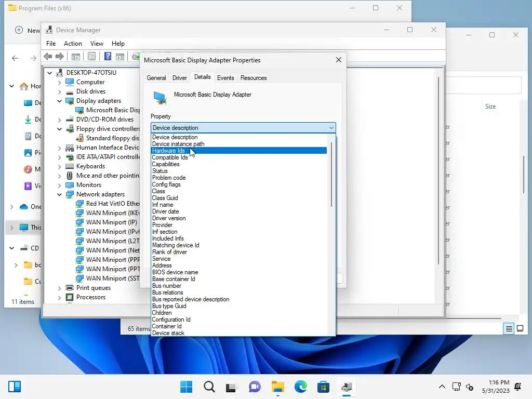This screenshot has width=532, height=399.
Task: Open the Help menu
Action: click(118, 44)
